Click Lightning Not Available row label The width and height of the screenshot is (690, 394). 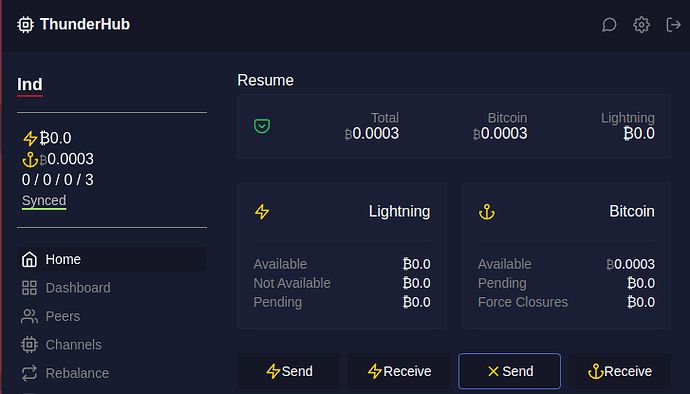click(x=292, y=283)
